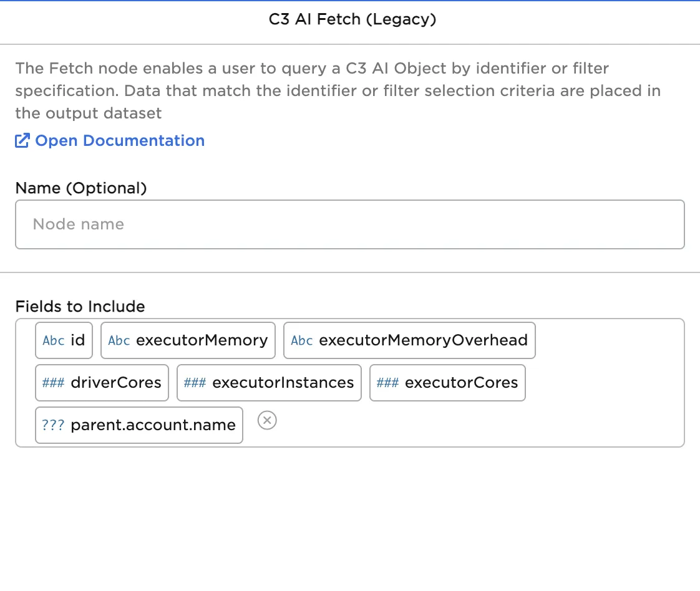Clear all fields with the circled X
This screenshot has height=591, width=700.
(x=267, y=421)
